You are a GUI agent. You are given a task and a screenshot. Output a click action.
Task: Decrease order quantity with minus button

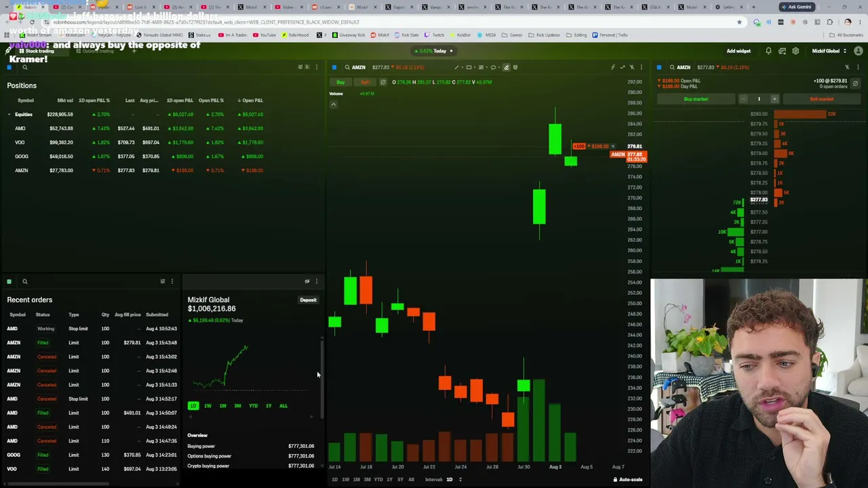[743, 99]
